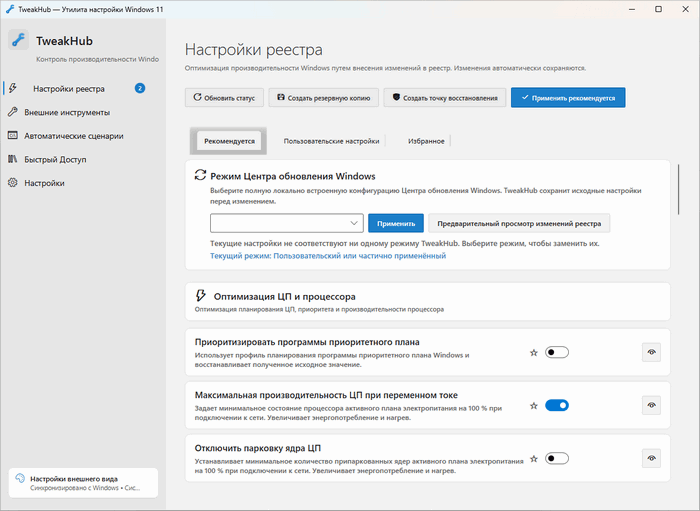Switch to Рекомендуется tab
The height and width of the screenshot is (511, 700).
click(x=229, y=141)
